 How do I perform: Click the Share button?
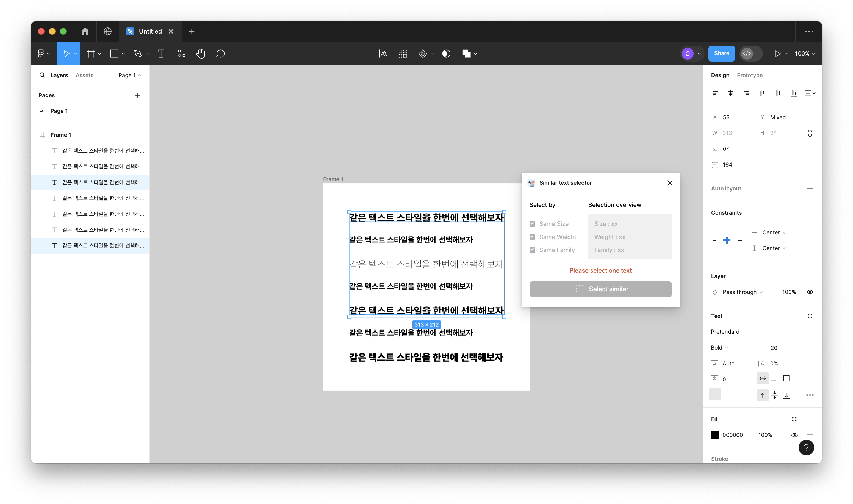(x=721, y=54)
